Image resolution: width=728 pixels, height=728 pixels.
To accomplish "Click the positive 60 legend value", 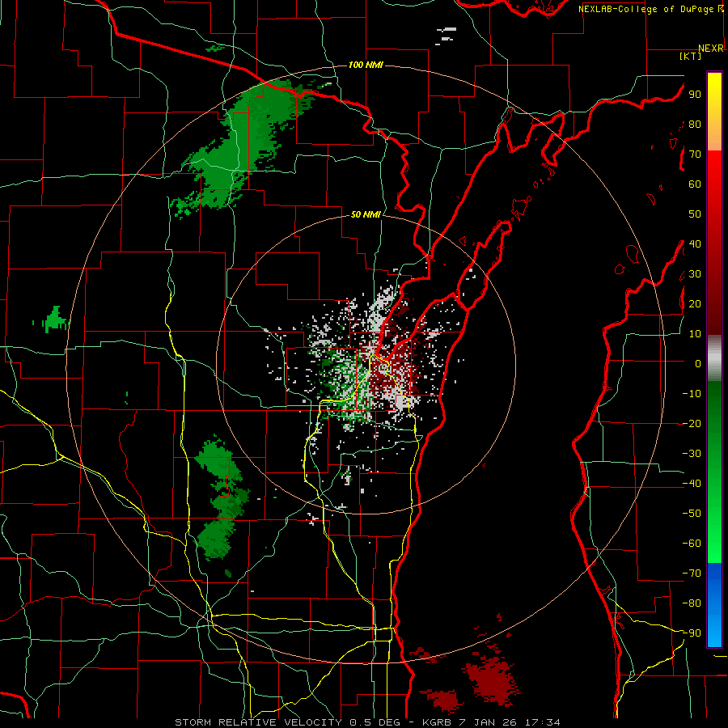I will coord(695,184).
